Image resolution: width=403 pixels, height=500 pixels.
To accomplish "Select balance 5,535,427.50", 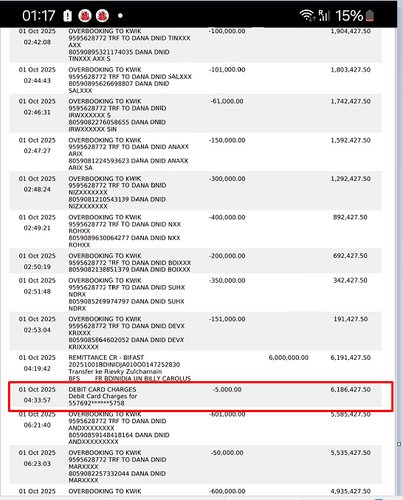I will (x=350, y=453).
